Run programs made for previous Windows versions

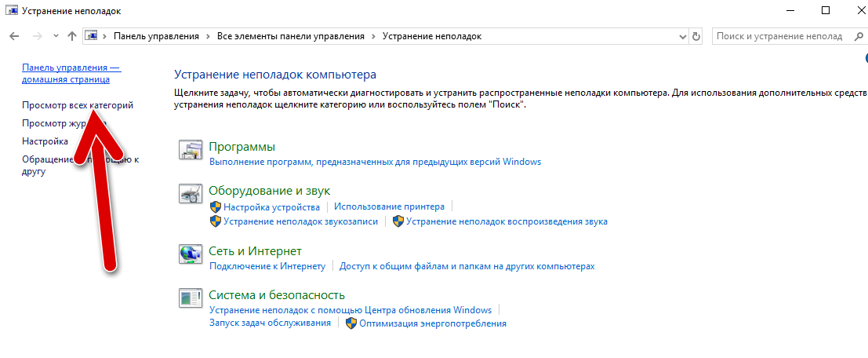pyautogui.click(x=376, y=162)
